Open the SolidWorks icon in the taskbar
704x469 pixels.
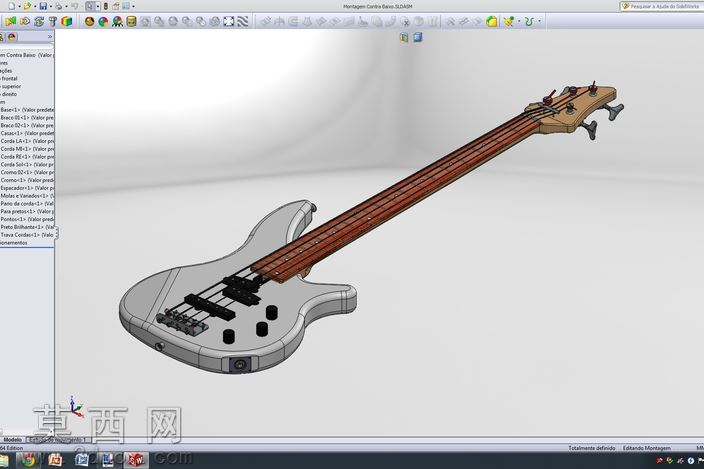click(135, 460)
